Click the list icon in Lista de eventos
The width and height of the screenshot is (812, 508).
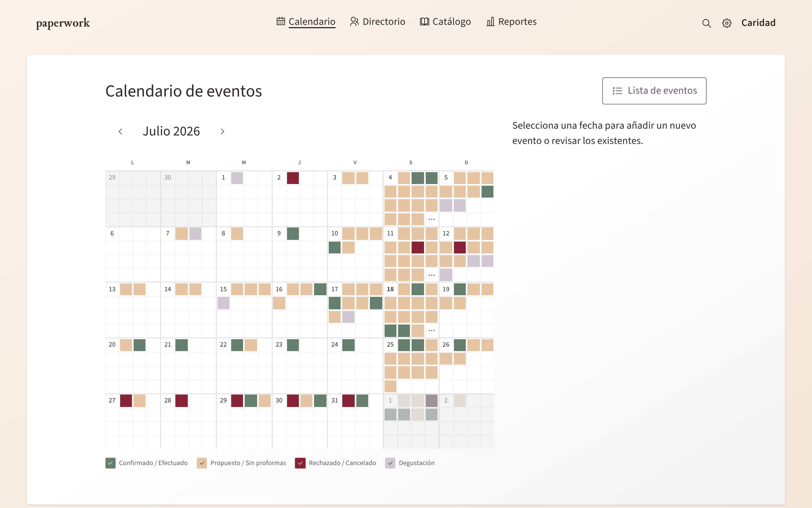pyautogui.click(x=617, y=91)
